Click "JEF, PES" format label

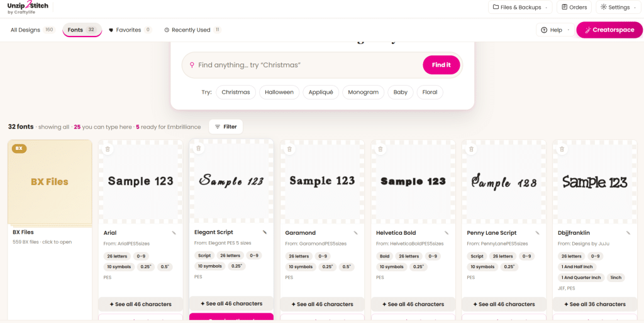(x=567, y=288)
